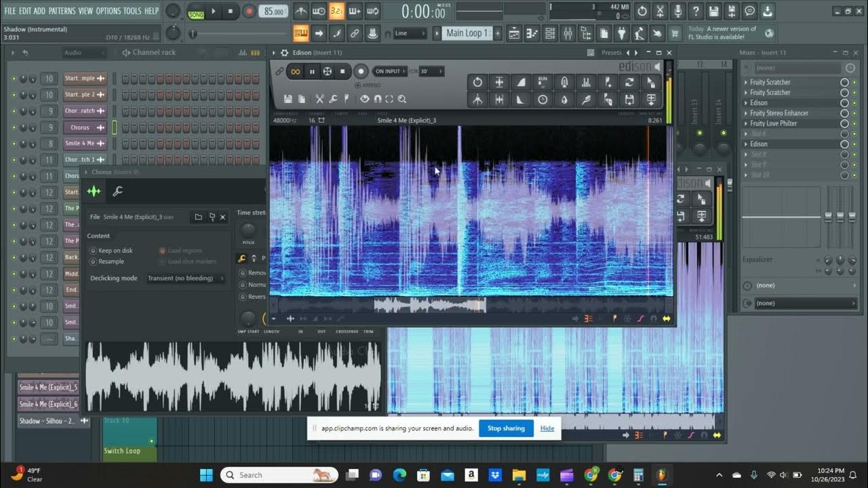Toggle mute LED for Smile 4 Me channel
The width and height of the screenshot is (868, 488).
(x=14, y=144)
